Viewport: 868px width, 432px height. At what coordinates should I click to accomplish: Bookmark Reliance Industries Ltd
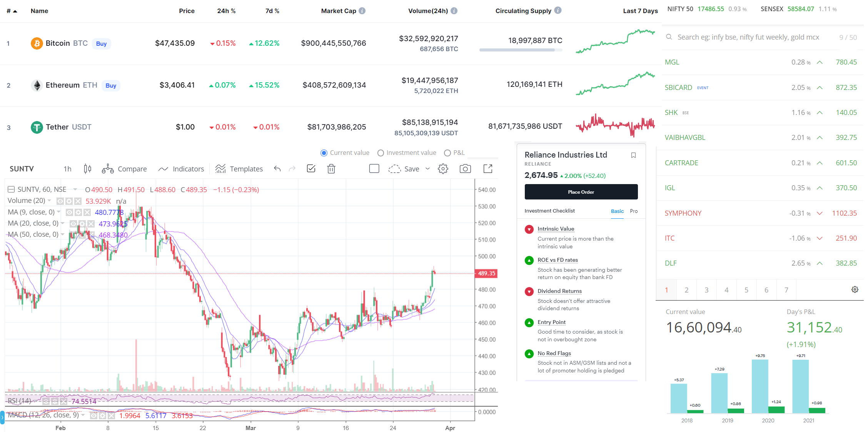tap(633, 155)
